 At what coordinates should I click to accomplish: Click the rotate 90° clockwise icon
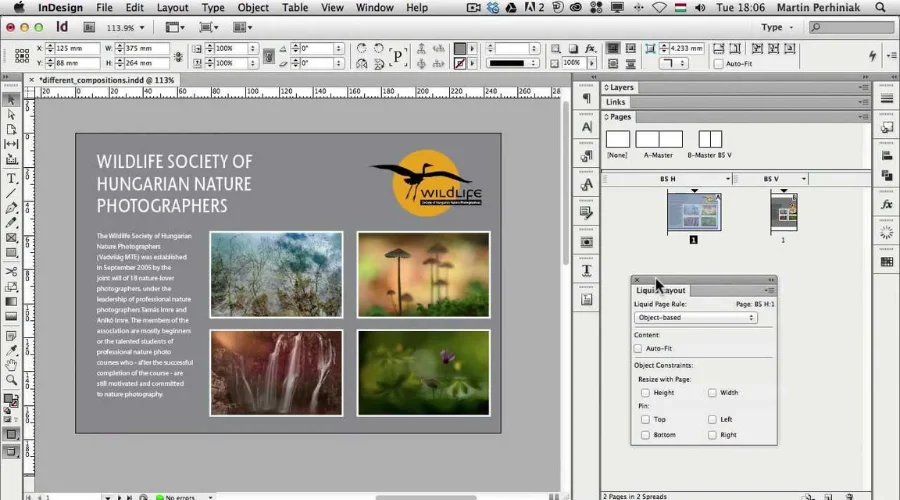click(x=362, y=48)
